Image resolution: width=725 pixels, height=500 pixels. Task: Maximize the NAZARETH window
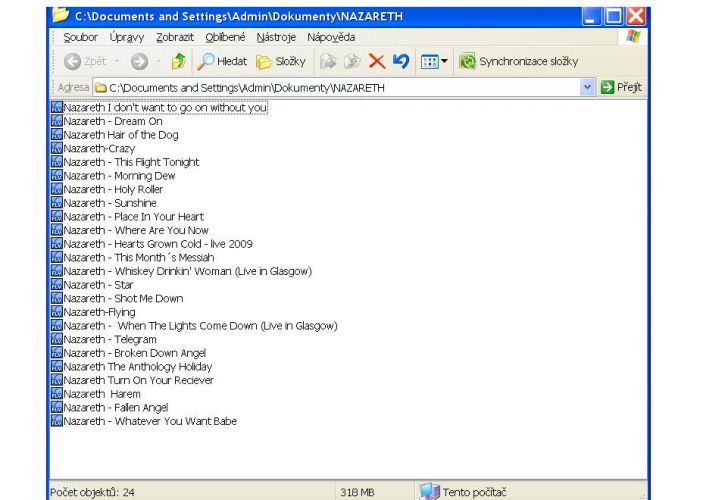click(x=614, y=16)
